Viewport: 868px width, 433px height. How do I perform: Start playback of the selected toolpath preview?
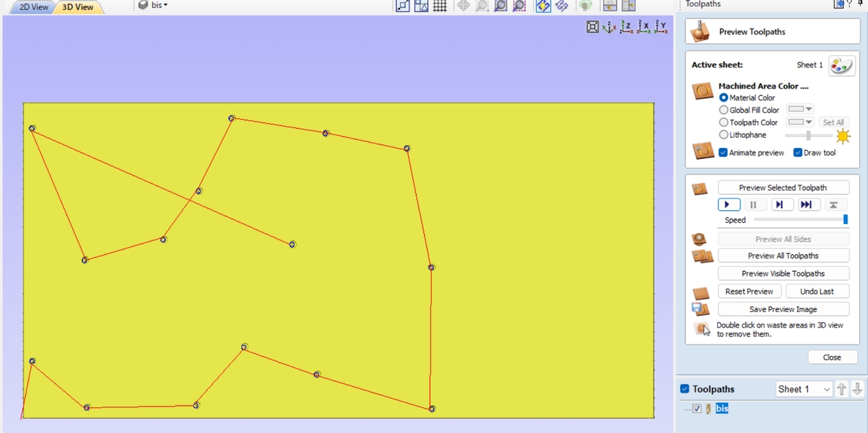pos(727,204)
